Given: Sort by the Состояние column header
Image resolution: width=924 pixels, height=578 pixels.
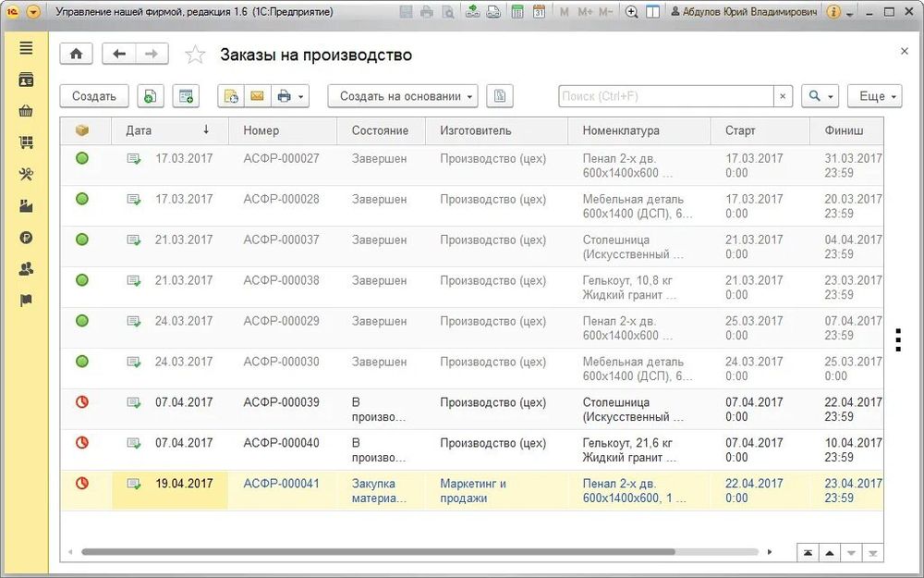Looking at the screenshot, I should point(381,130).
